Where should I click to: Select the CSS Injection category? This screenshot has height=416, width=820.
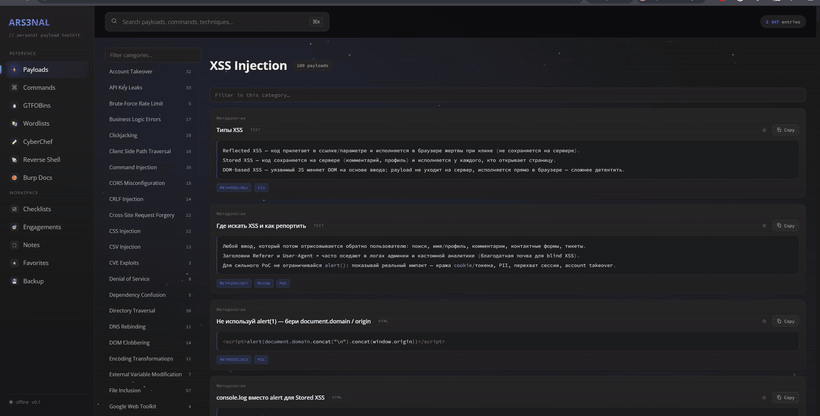pos(150,231)
